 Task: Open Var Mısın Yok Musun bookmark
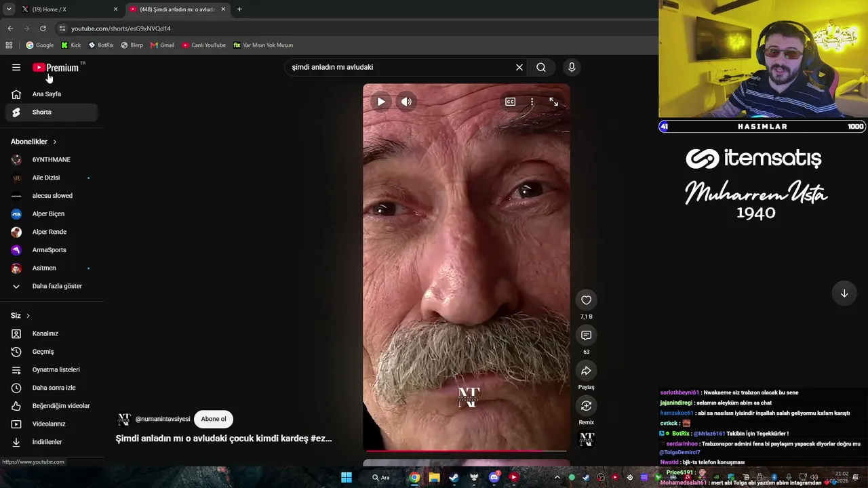pyautogui.click(x=263, y=45)
